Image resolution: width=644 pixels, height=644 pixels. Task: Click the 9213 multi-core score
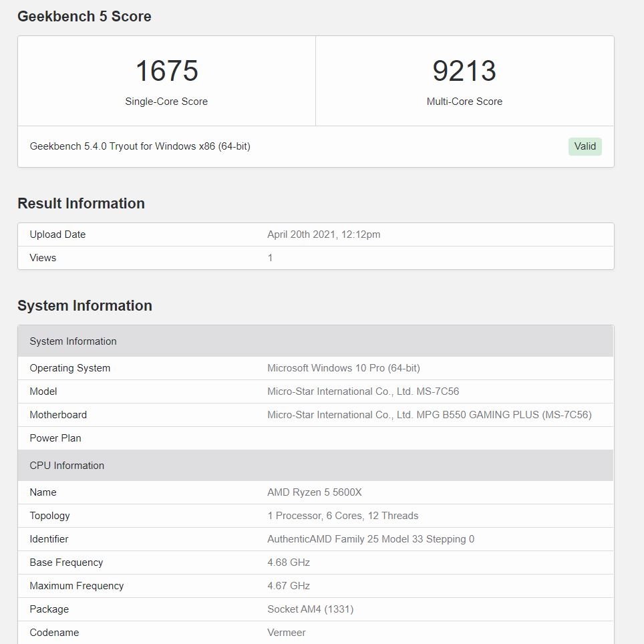click(464, 71)
